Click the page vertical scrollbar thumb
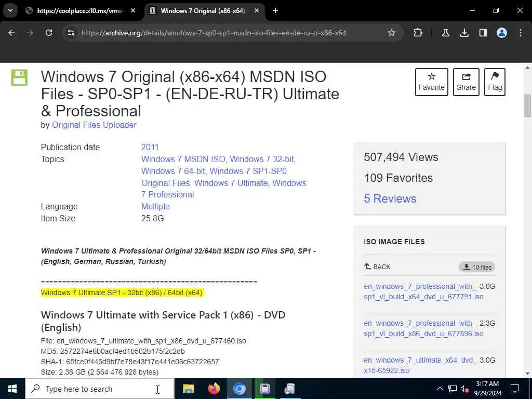The height and width of the screenshot is (399, 532). 527,105
